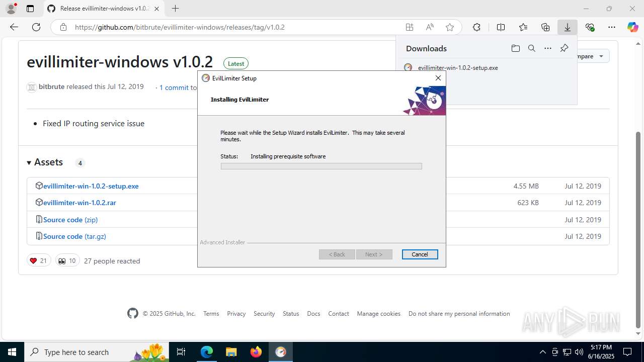The height and width of the screenshot is (362, 644).
Task: Open the Extensions puzzle icon
Action: 476,27
